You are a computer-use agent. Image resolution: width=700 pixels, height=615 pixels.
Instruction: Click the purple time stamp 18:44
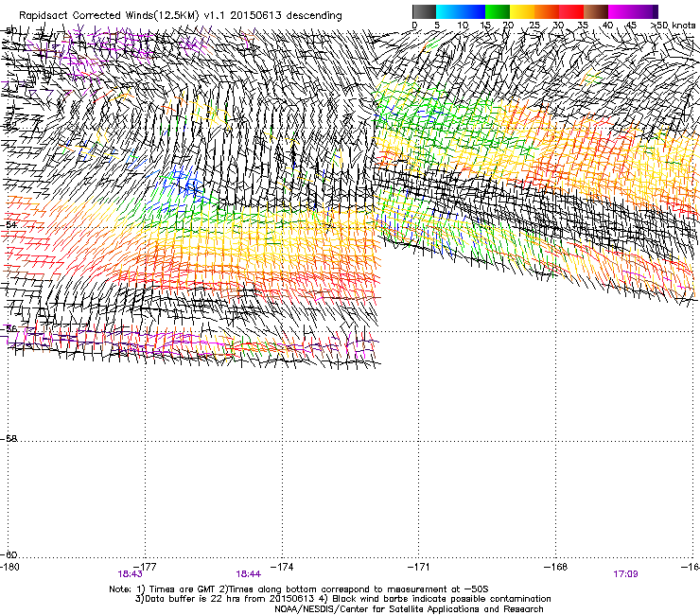pos(248,574)
